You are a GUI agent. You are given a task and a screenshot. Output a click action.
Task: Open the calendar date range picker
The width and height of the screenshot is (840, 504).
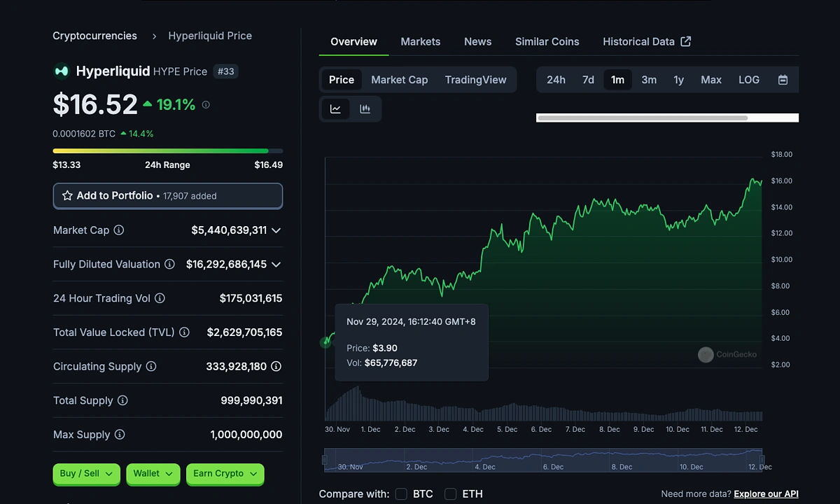[783, 80]
